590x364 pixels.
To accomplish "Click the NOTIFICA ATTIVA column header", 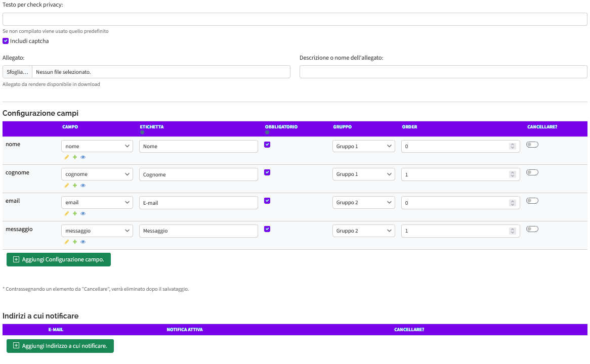I will pos(185,330).
